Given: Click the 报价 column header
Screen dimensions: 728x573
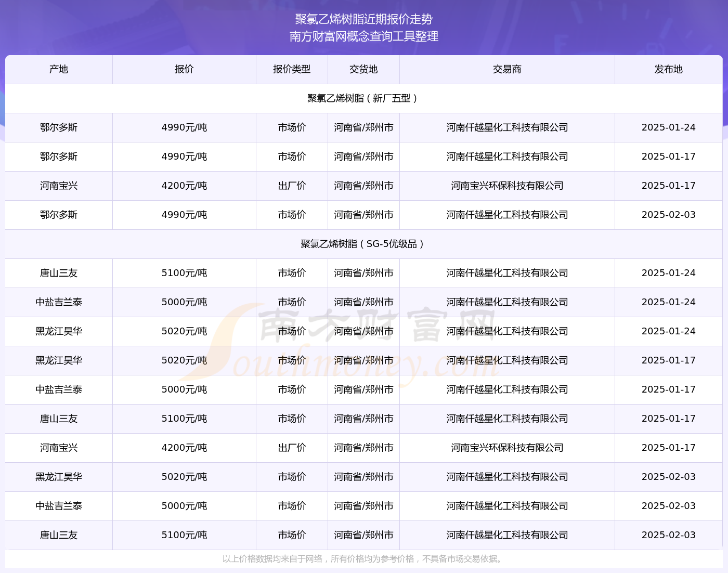Looking at the screenshot, I should [184, 69].
